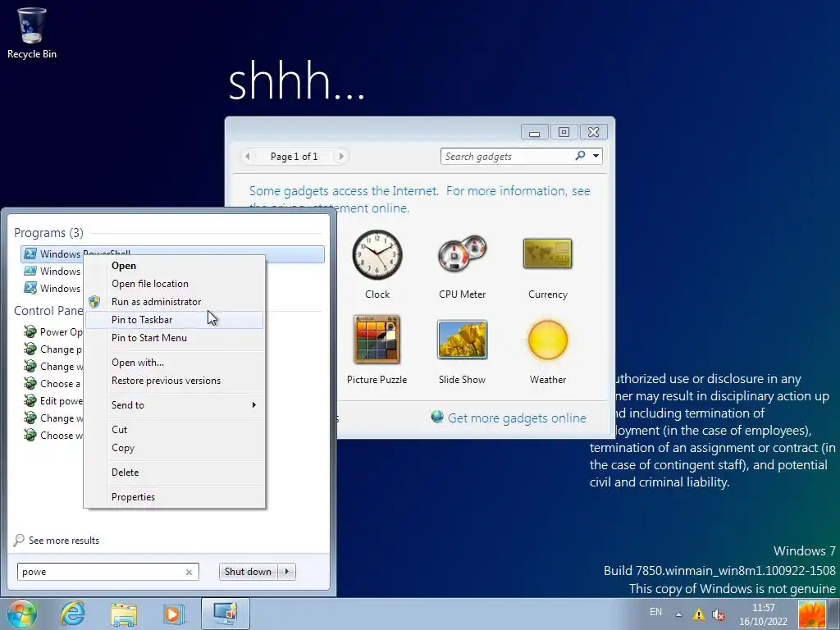This screenshot has height=630, width=840.
Task: Maximize the gadget gallery window
Action: [x=564, y=132]
